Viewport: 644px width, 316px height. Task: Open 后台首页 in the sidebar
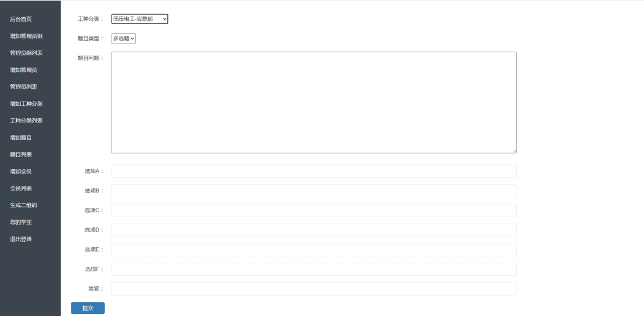tap(21, 19)
